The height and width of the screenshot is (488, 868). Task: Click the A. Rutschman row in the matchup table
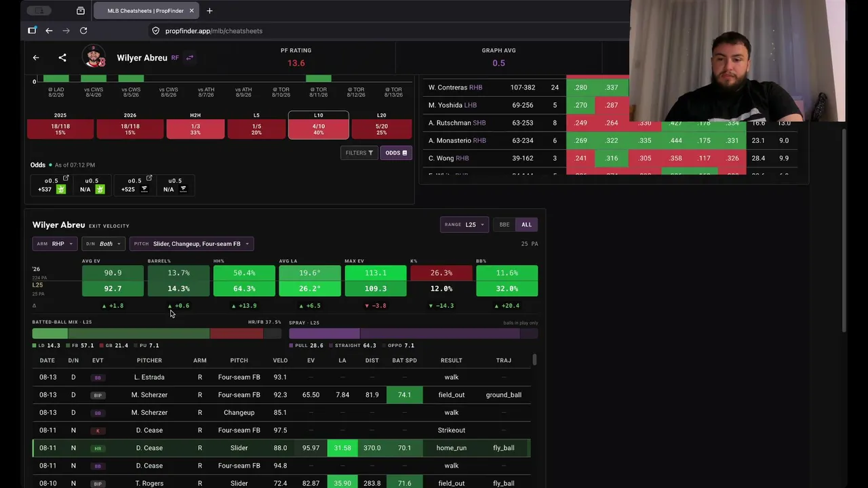(610, 123)
